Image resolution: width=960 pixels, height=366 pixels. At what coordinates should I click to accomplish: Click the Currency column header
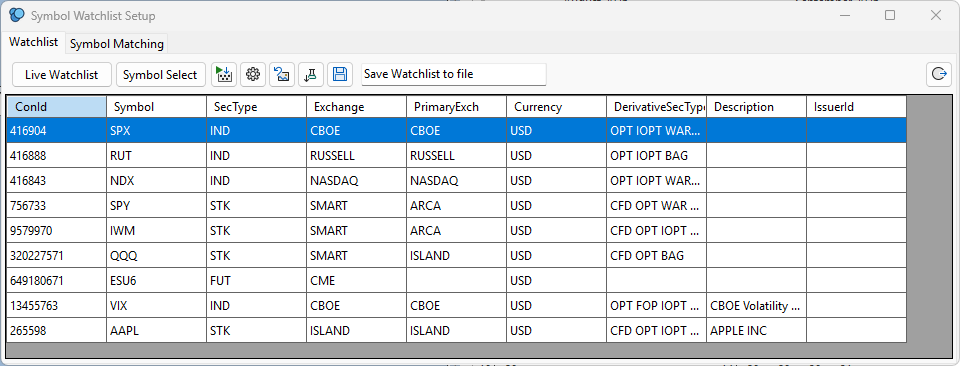(557, 107)
